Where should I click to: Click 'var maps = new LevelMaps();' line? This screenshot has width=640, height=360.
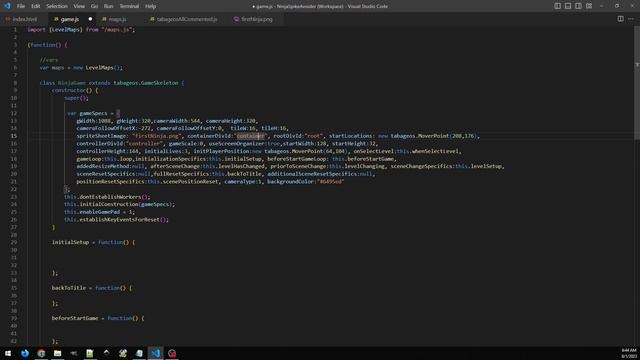tap(81, 68)
